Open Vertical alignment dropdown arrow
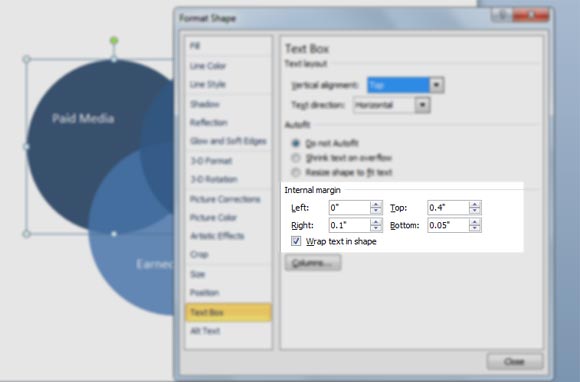 pyautogui.click(x=436, y=85)
